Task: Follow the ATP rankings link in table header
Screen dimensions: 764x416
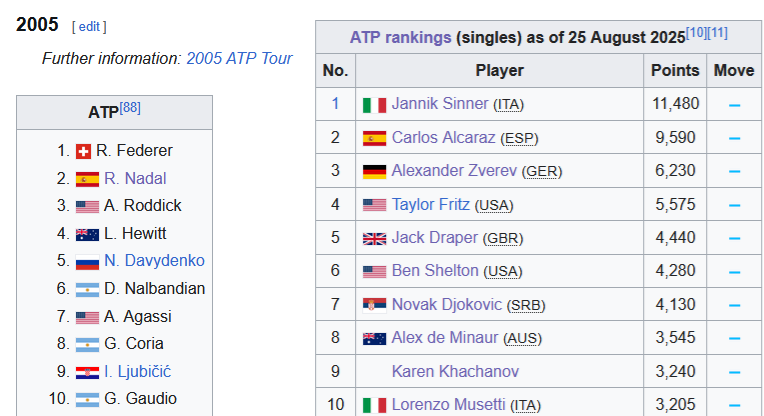Action: (x=401, y=38)
